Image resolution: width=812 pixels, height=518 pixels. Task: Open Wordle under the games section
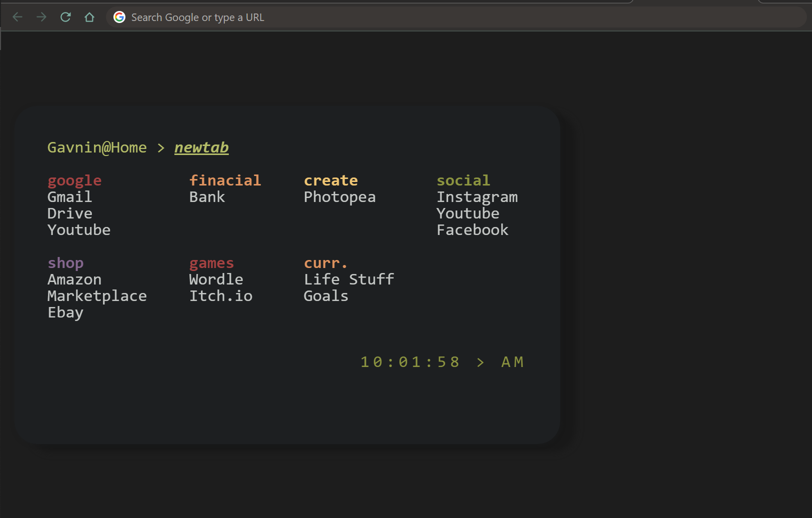pyautogui.click(x=216, y=279)
